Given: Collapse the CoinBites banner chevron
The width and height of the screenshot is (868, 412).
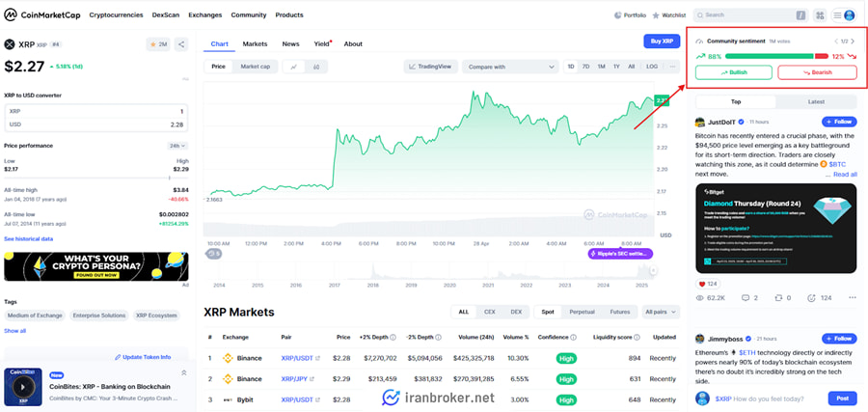Looking at the screenshot, I should point(184,372).
